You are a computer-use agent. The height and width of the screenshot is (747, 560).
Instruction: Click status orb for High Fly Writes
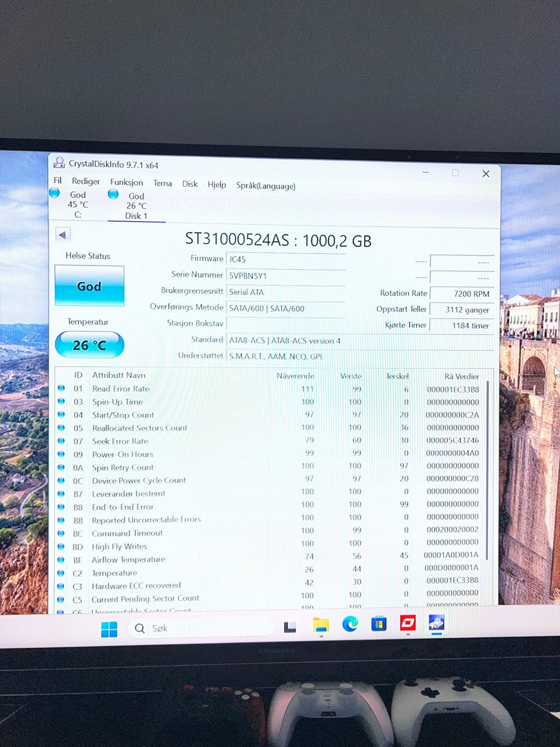pyautogui.click(x=61, y=546)
